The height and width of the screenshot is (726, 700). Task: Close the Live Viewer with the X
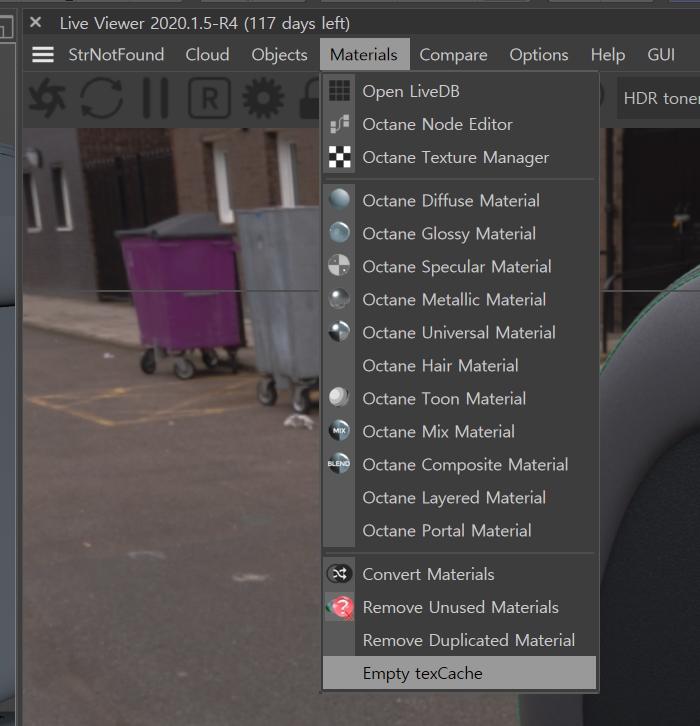(35, 22)
